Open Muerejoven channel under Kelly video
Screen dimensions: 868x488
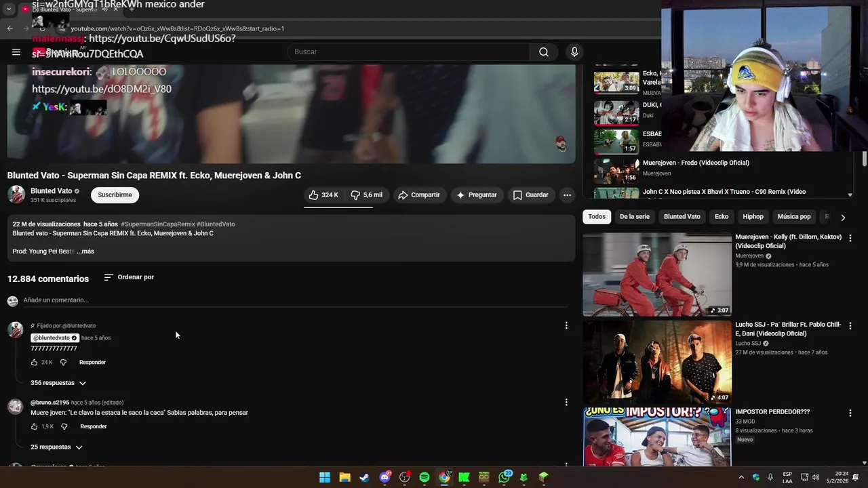click(x=749, y=256)
